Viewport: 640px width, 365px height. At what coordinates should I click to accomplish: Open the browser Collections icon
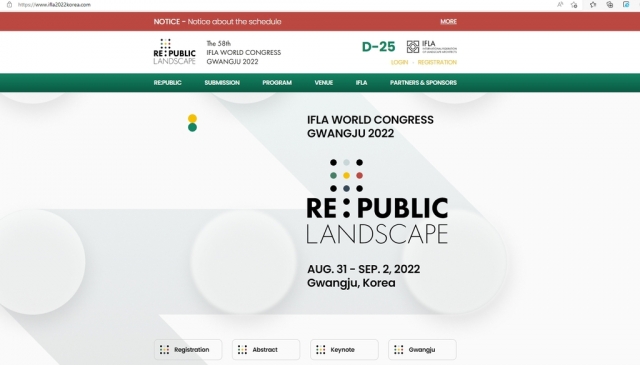[610, 4]
